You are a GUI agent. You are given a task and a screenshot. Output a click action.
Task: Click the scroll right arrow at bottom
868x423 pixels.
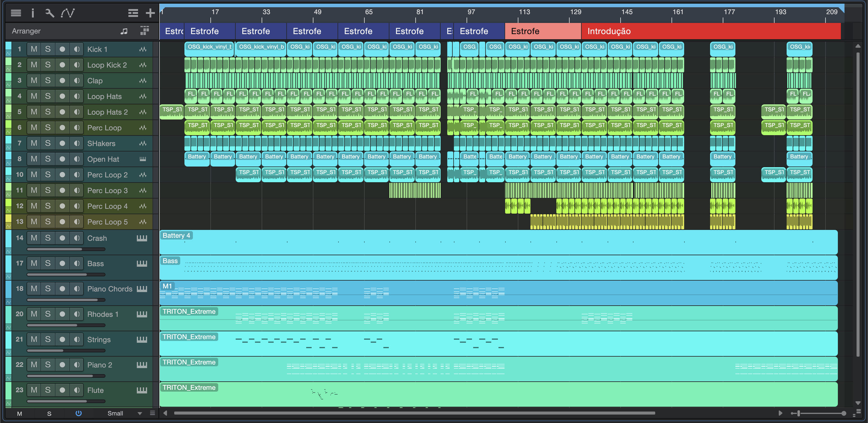(780, 413)
